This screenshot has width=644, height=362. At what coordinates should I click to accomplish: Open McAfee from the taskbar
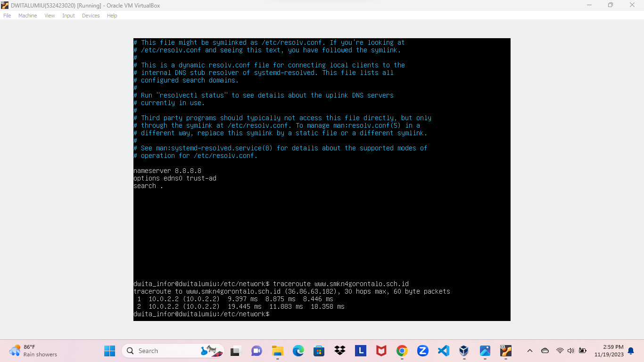coord(381,351)
